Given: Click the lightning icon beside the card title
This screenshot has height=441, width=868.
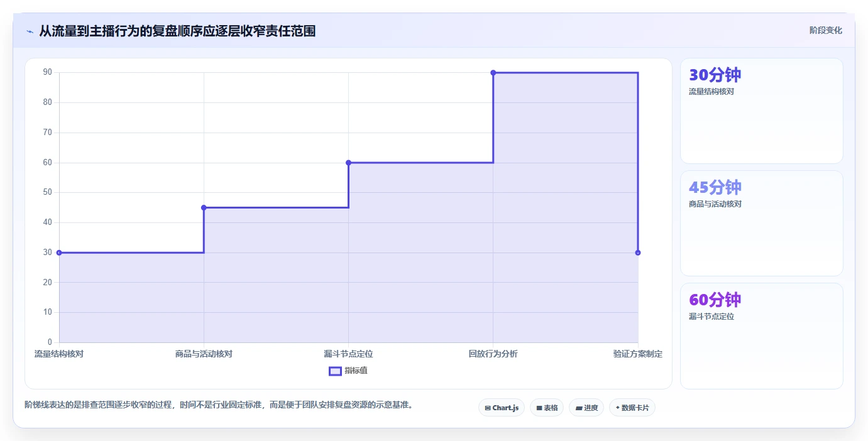Looking at the screenshot, I should tap(30, 31).
